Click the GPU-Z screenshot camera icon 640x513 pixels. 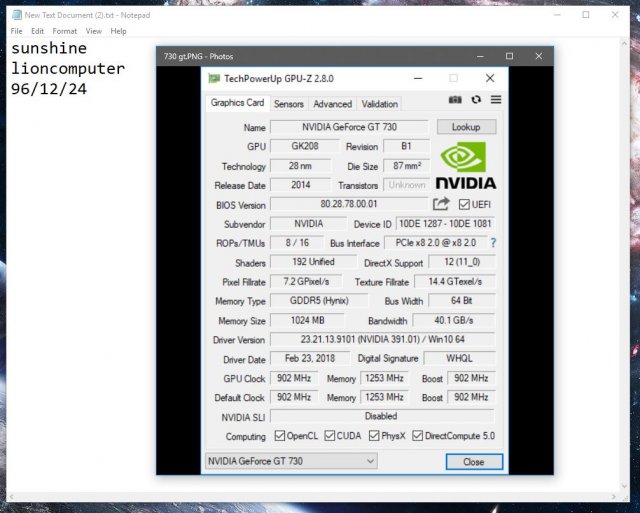pos(456,100)
